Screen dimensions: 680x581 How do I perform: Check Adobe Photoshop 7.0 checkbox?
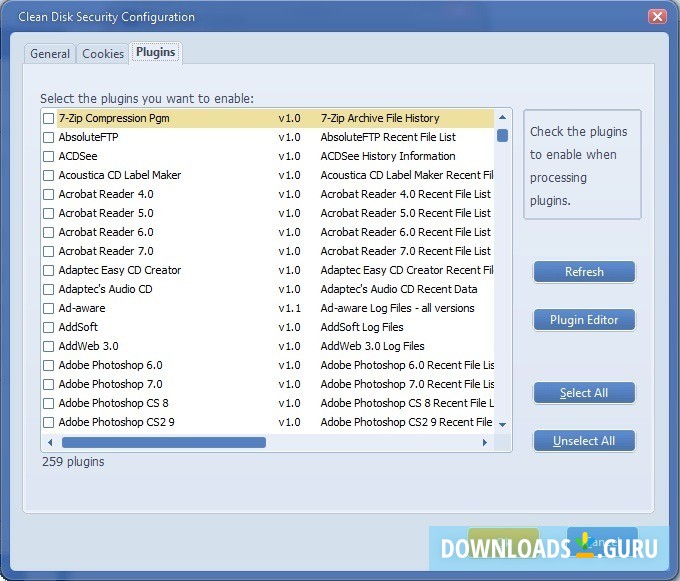[x=49, y=385]
